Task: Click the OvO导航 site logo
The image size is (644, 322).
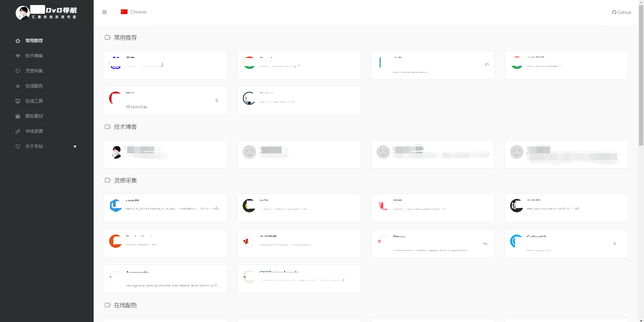Action: pos(46,13)
